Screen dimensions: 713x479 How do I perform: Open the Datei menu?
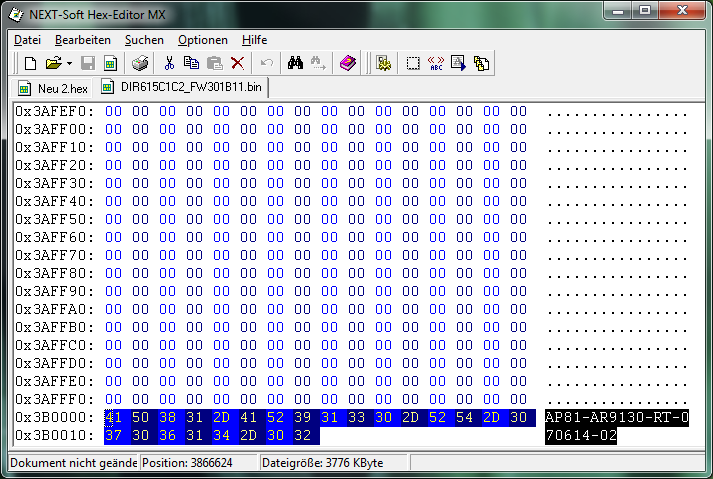[27, 40]
